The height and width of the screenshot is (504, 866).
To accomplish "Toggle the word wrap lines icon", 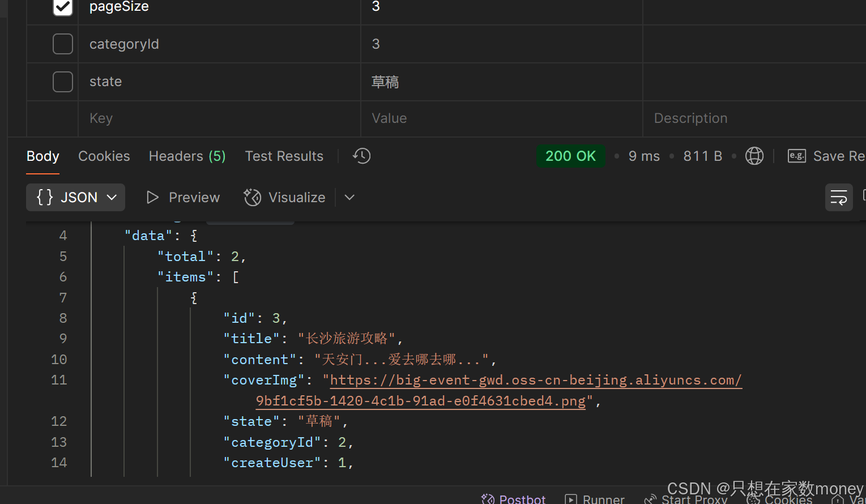I will coord(839,198).
